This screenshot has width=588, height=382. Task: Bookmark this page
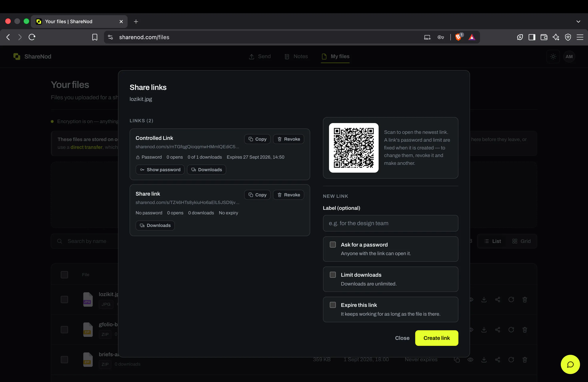(95, 37)
